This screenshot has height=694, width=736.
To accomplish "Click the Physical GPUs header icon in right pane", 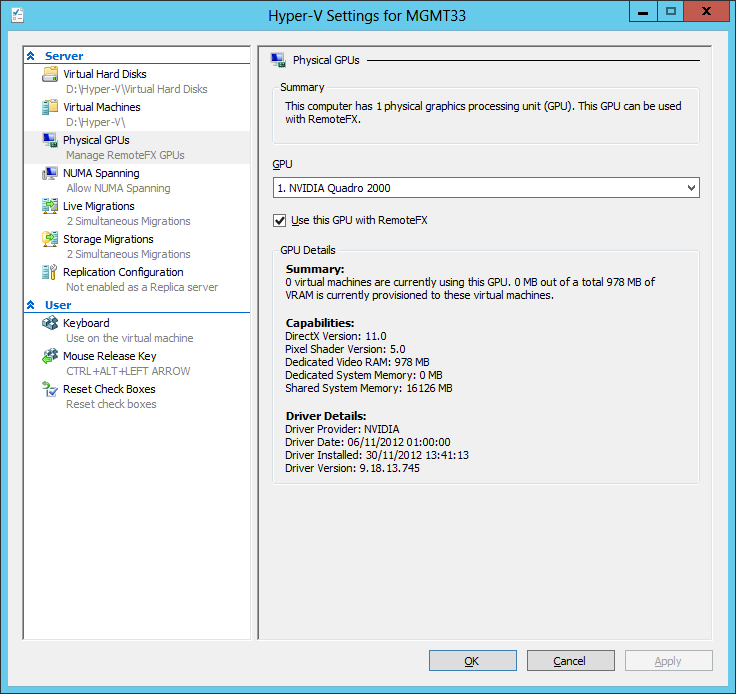I will pyautogui.click(x=278, y=60).
